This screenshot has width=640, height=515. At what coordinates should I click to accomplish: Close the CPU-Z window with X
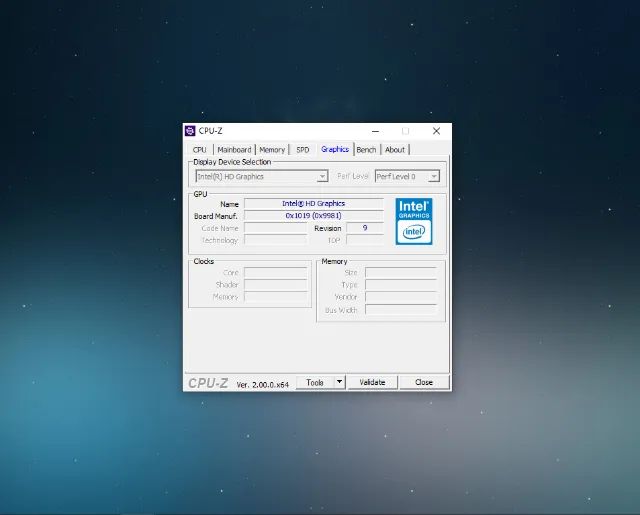pos(436,131)
